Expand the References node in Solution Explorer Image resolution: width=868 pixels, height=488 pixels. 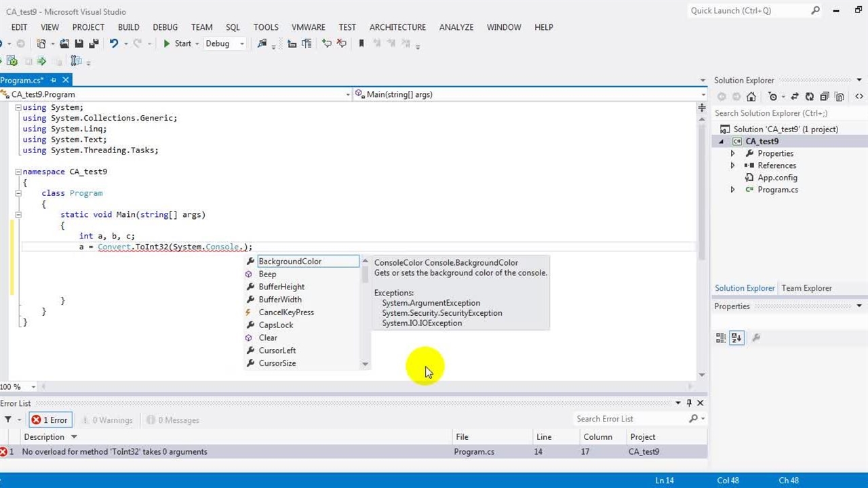pos(732,165)
